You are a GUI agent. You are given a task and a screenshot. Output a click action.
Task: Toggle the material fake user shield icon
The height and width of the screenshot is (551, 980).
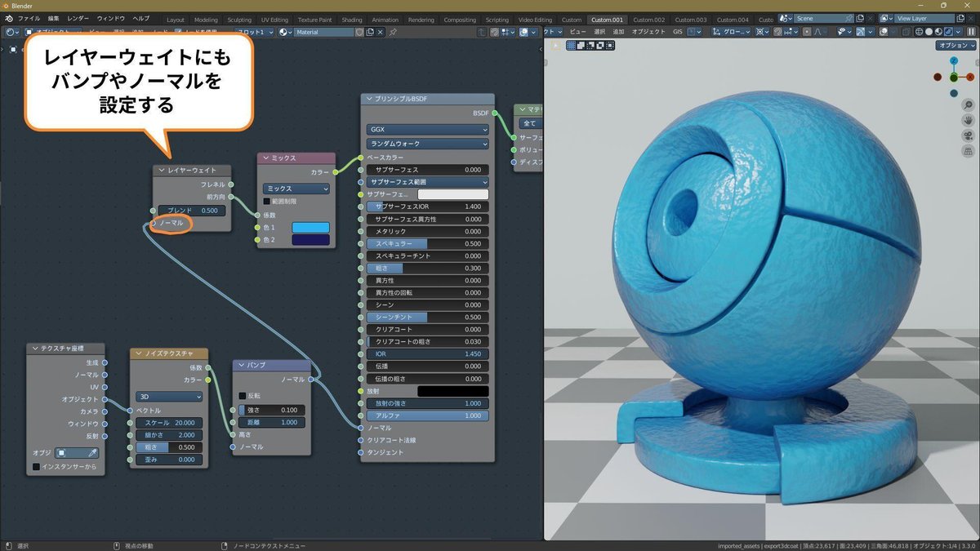click(359, 32)
